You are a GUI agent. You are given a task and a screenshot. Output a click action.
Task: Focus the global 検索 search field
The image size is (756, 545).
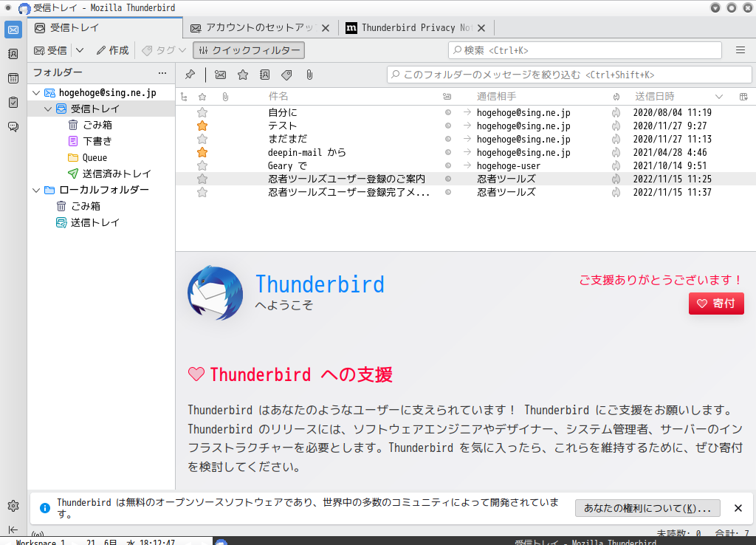[x=585, y=50]
